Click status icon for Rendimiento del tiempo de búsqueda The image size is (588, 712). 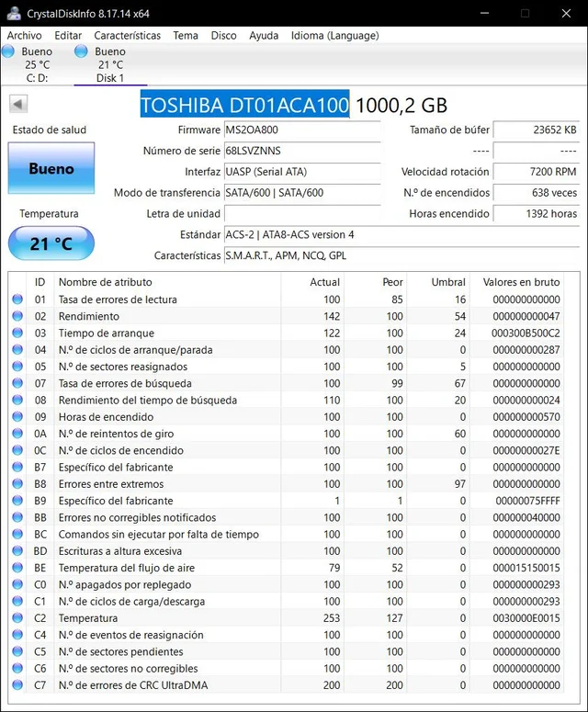(x=17, y=400)
